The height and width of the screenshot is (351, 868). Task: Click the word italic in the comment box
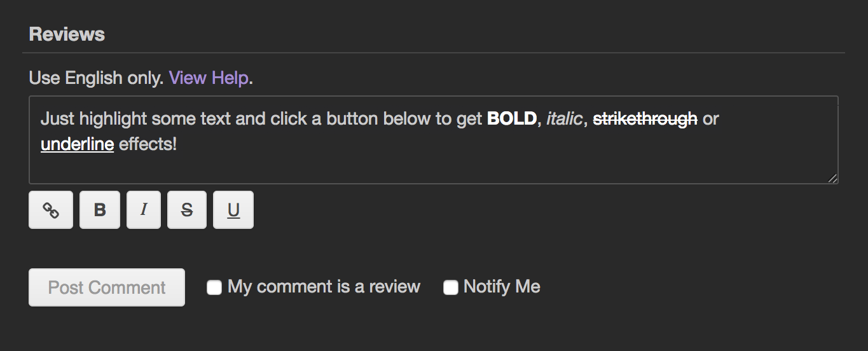point(564,119)
